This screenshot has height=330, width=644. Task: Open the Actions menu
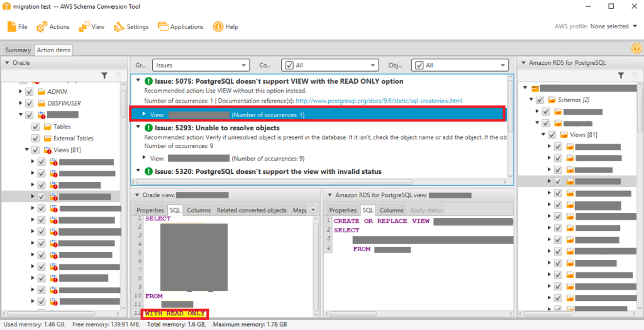tap(53, 26)
